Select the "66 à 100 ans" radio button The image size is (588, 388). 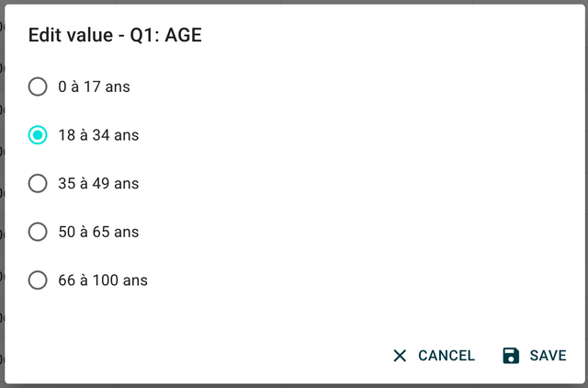pos(38,280)
